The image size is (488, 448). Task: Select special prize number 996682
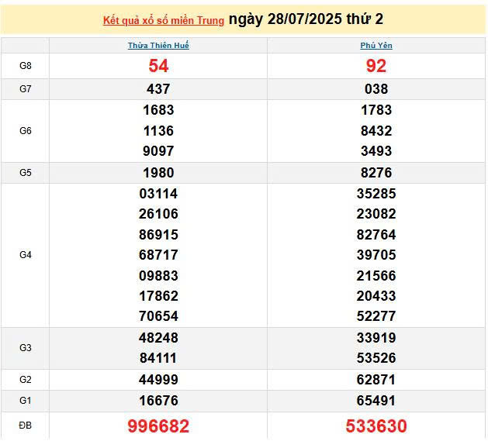158,426
